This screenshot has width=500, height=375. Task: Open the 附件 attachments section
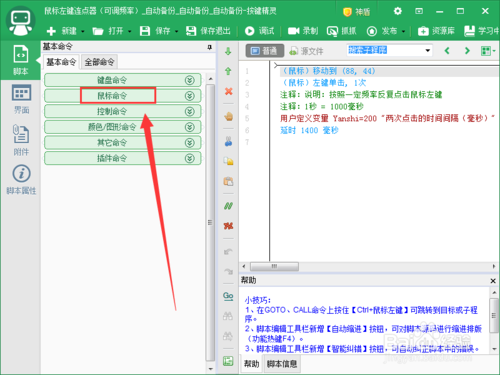click(x=21, y=140)
